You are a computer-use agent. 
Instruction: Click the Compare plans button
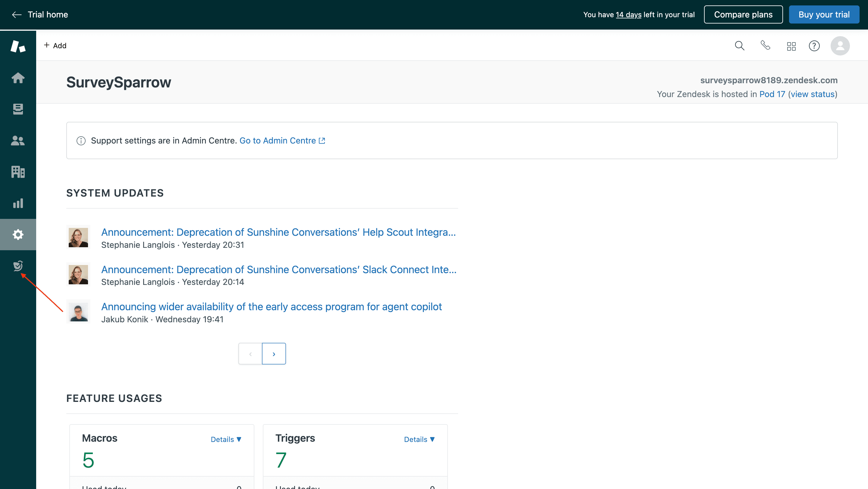click(743, 14)
